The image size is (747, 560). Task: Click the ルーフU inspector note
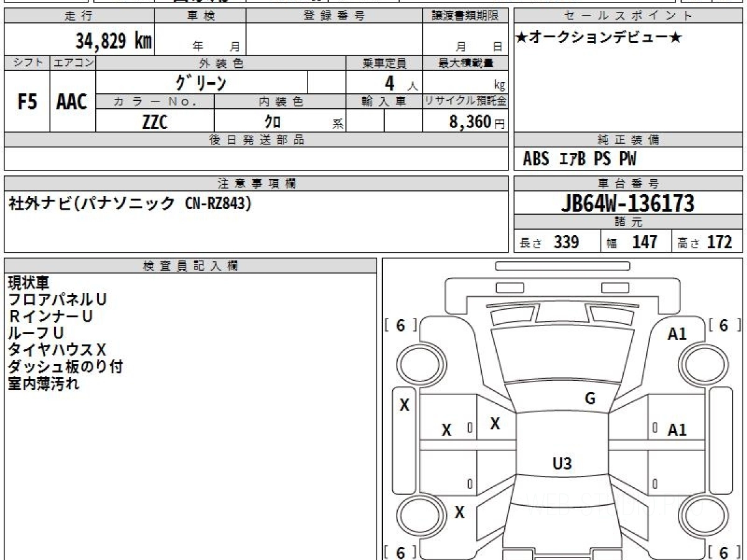pyautogui.click(x=35, y=334)
